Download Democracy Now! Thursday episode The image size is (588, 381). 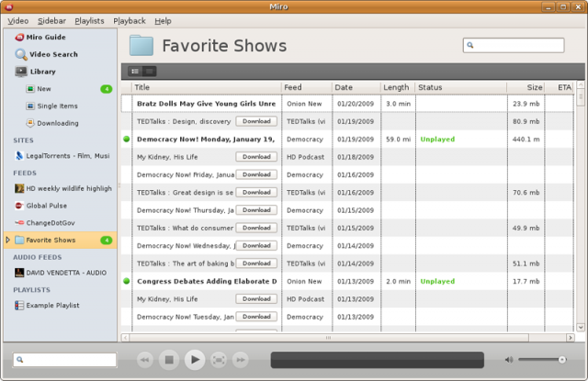[x=256, y=210]
